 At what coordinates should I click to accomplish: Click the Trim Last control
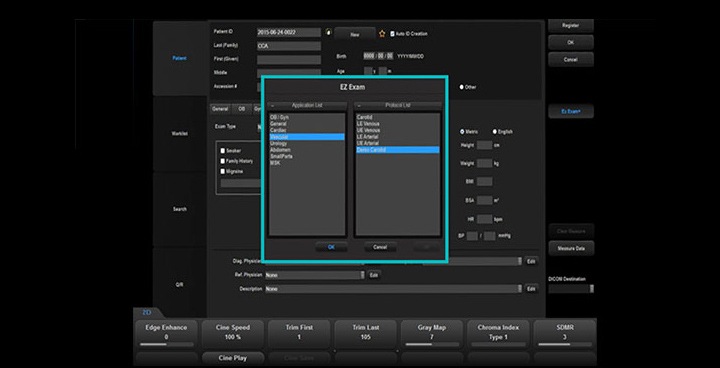[366, 335]
